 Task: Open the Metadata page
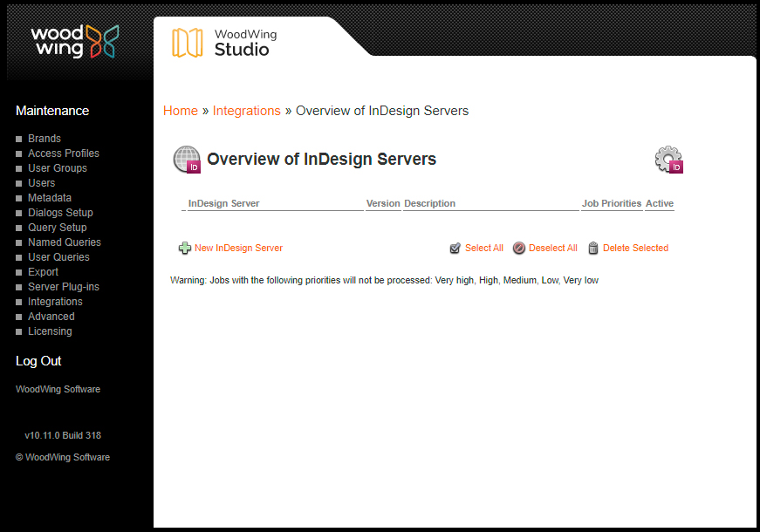coord(50,198)
